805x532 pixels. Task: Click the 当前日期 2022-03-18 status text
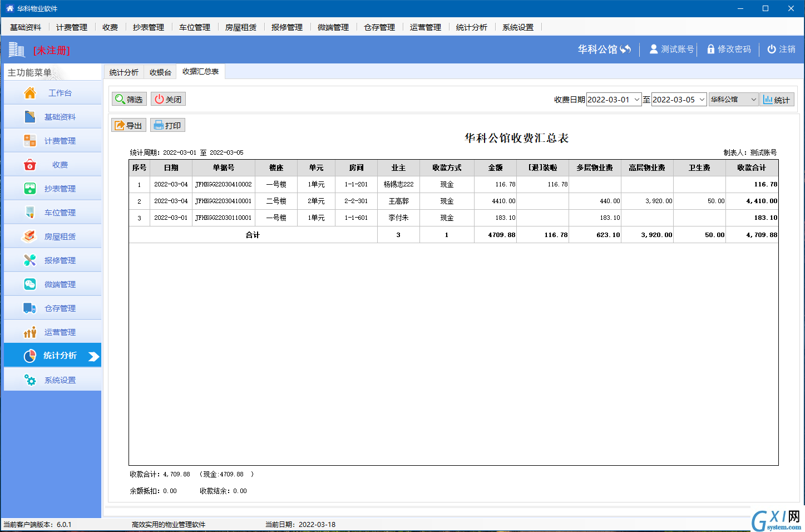[x=300, y=524]
